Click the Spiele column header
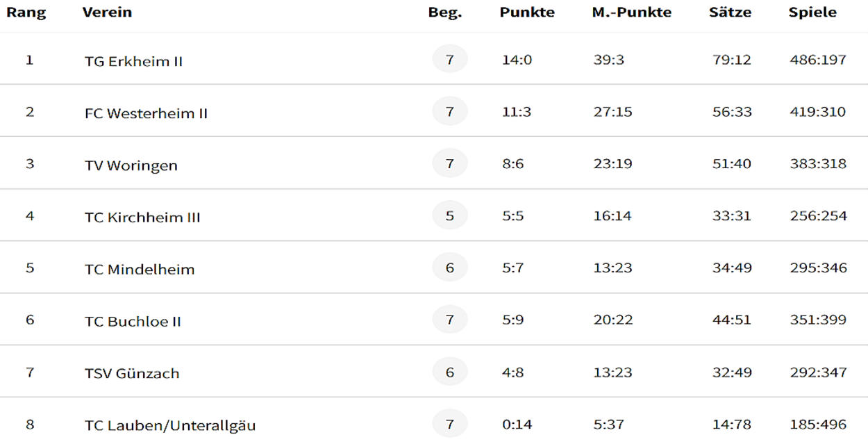Image resolution: width=868 pixels, height=444 pixels. click(812, 13)
